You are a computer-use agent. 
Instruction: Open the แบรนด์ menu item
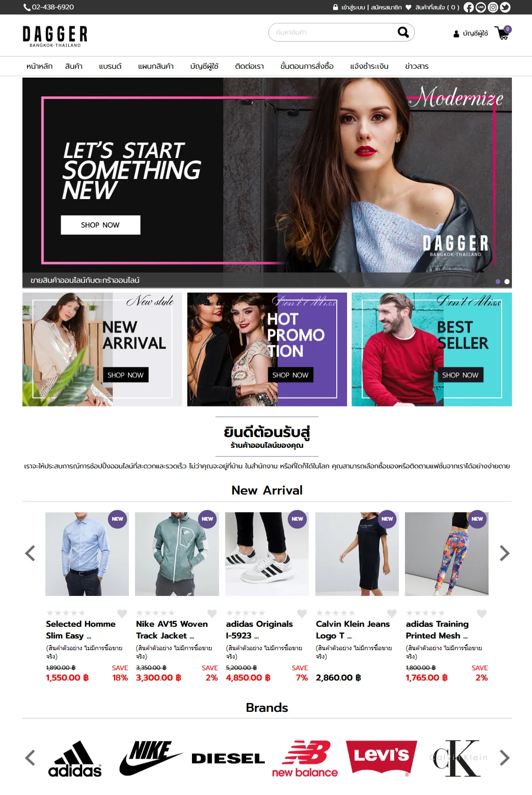click(x=110, y=66)
